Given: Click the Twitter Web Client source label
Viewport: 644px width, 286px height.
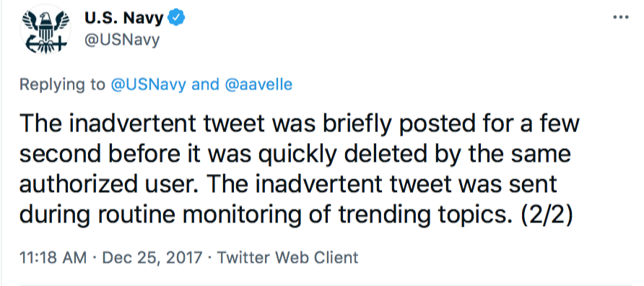Looking at the screenshot, I should click(x=287, y=258).
